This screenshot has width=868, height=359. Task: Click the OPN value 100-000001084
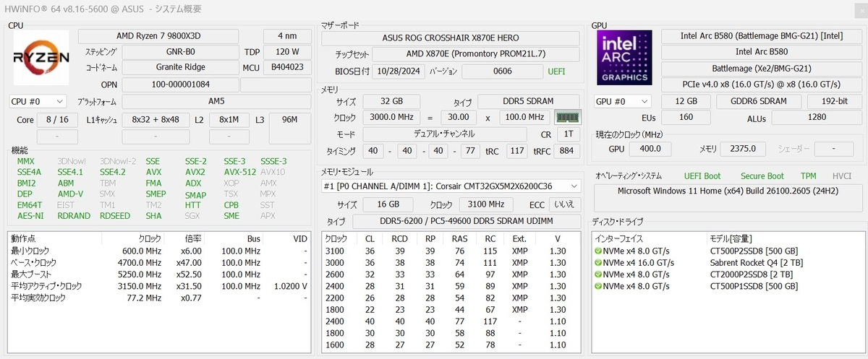point(180,85)
